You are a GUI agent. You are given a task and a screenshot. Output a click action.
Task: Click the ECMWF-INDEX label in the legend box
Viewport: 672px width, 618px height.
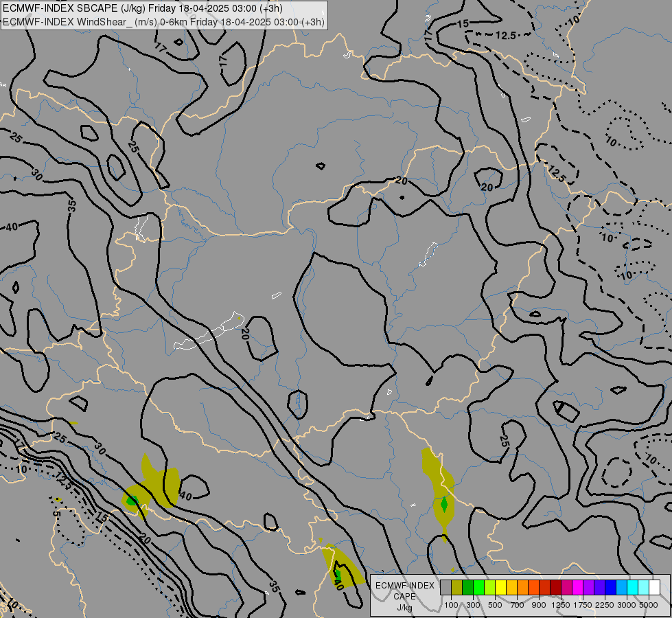(x=404, y=586)
